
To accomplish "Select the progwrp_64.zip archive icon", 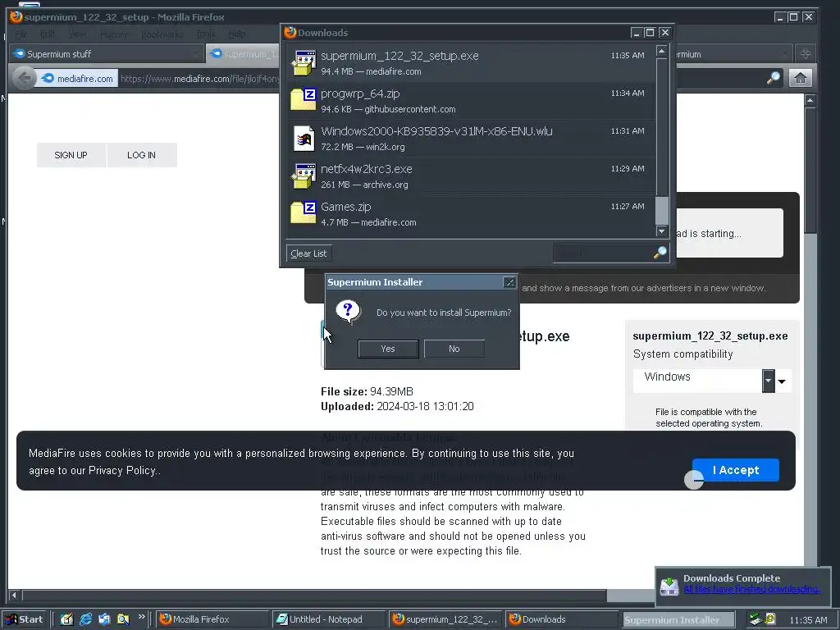I will pos(304,100).
